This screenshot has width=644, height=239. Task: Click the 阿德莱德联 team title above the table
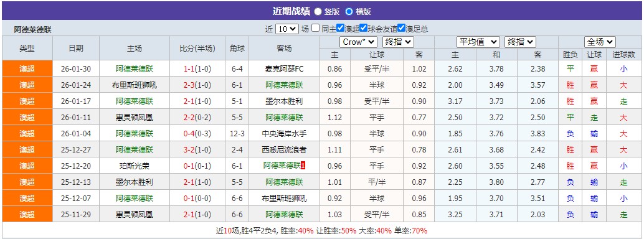[x=33, y=30]
